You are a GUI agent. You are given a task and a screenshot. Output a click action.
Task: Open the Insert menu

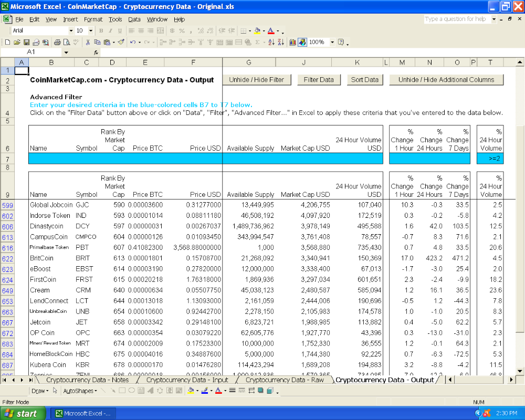70,19
